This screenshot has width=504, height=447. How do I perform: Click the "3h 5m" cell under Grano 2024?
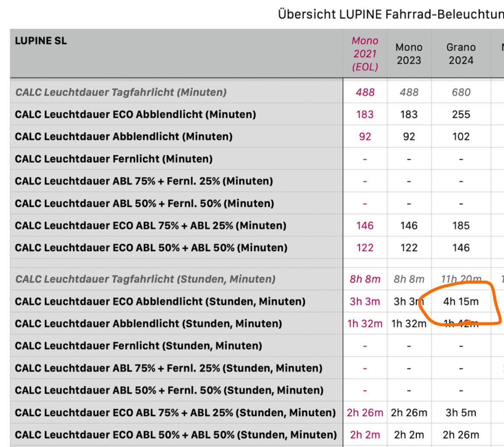[461, 413]
